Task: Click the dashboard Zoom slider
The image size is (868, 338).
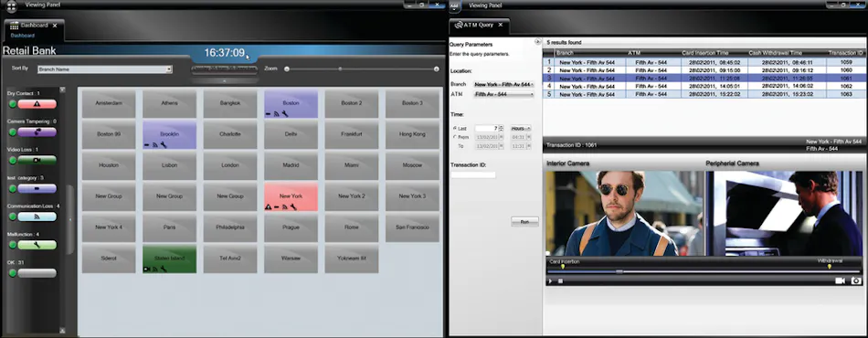Action: 362,69
